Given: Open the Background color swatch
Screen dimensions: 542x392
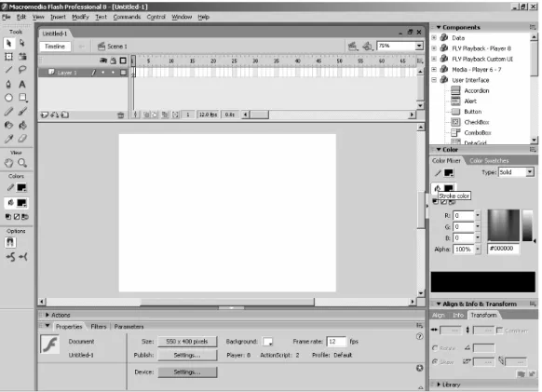Looking at the screenshot, I should [x=268, y=342].
